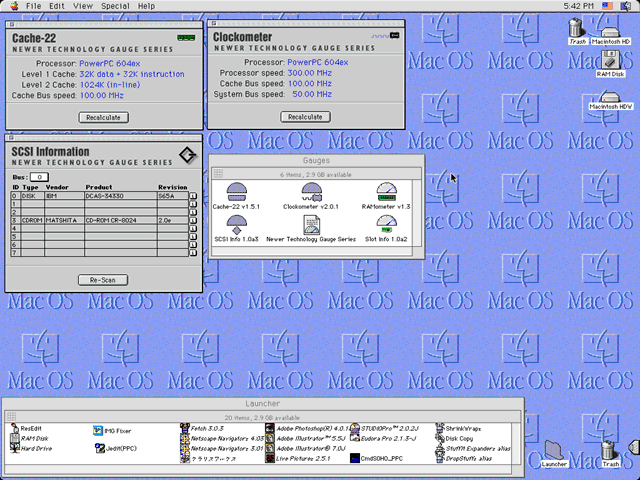Open Slot Info 1.0a2 icon
The image size is (640, 480).
tap(386, 224)
